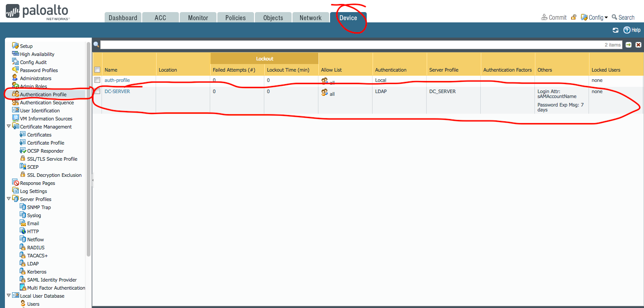Open the Config dropdown menu
This screenshot has height=308, width=644.
point(594,17)
